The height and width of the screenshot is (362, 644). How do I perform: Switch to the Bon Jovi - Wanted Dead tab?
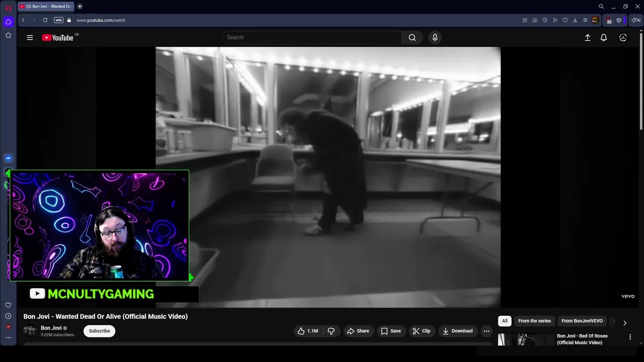coord(45,7)
